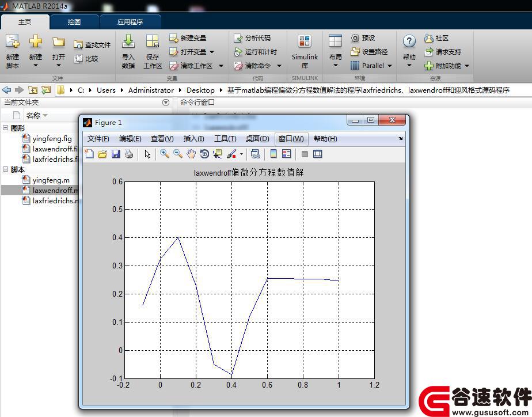This screenshot has height=417, width=532.
Task: Open the 清除命令 dropdown
Action: [x=279, y=66]
